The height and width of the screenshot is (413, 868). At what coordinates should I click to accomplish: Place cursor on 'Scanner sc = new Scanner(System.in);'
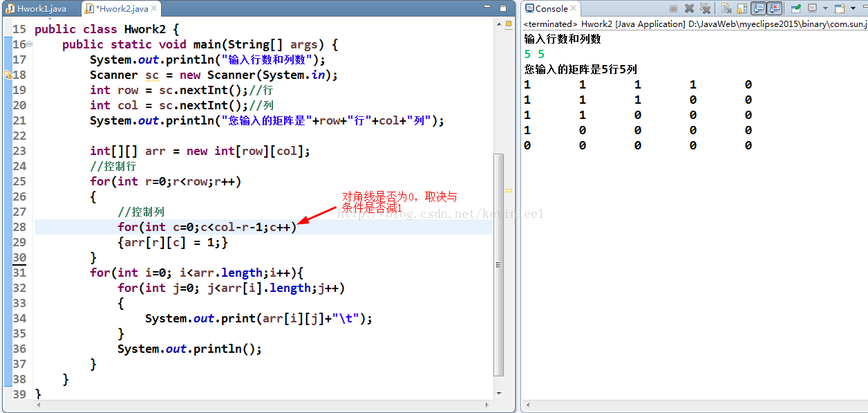[x=214, y=75]
